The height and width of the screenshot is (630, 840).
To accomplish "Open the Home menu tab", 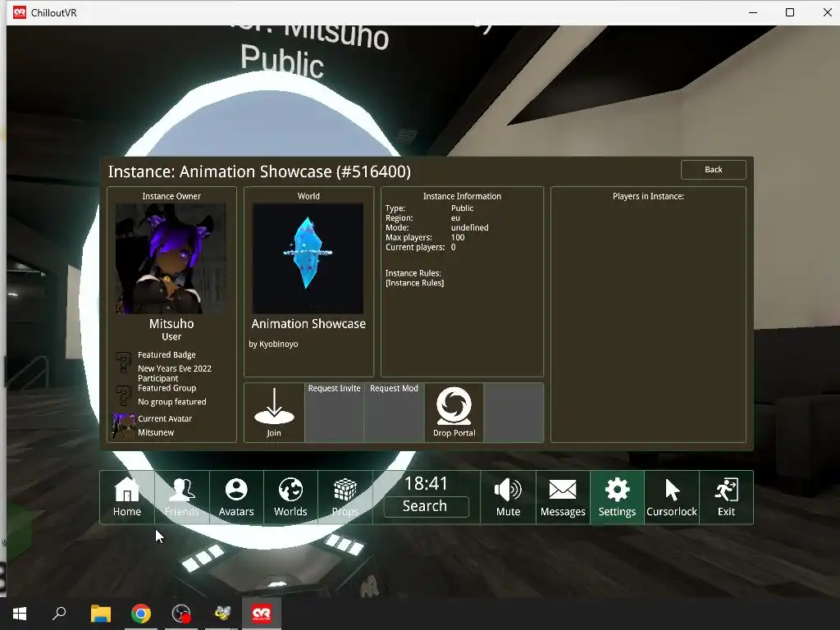I will [x=127, y=497].
